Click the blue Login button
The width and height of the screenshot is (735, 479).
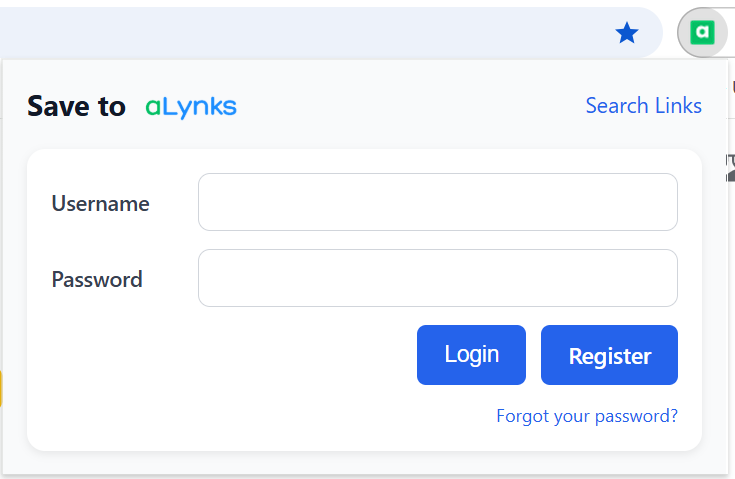click(x=471, y=355)
